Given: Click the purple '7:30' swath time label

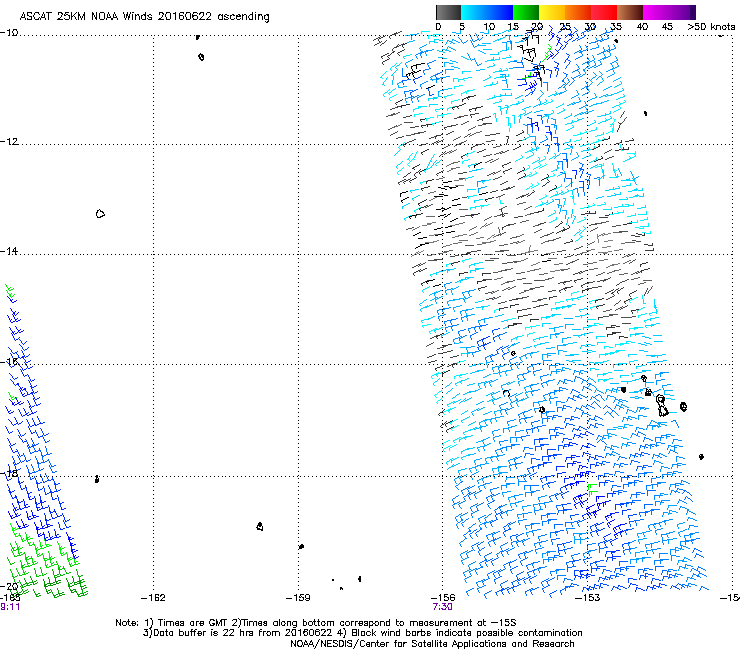Looking at the screenshot, I should click(x=442, y=607).
